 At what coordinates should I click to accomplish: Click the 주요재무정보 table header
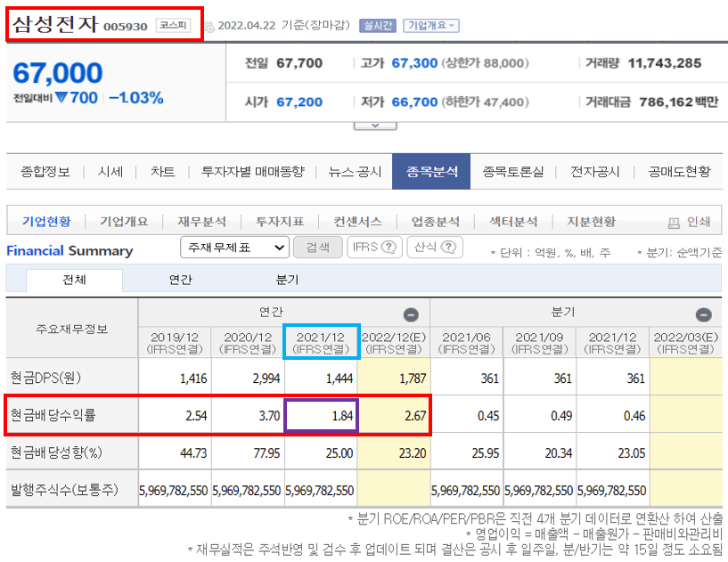click(72, 329)
